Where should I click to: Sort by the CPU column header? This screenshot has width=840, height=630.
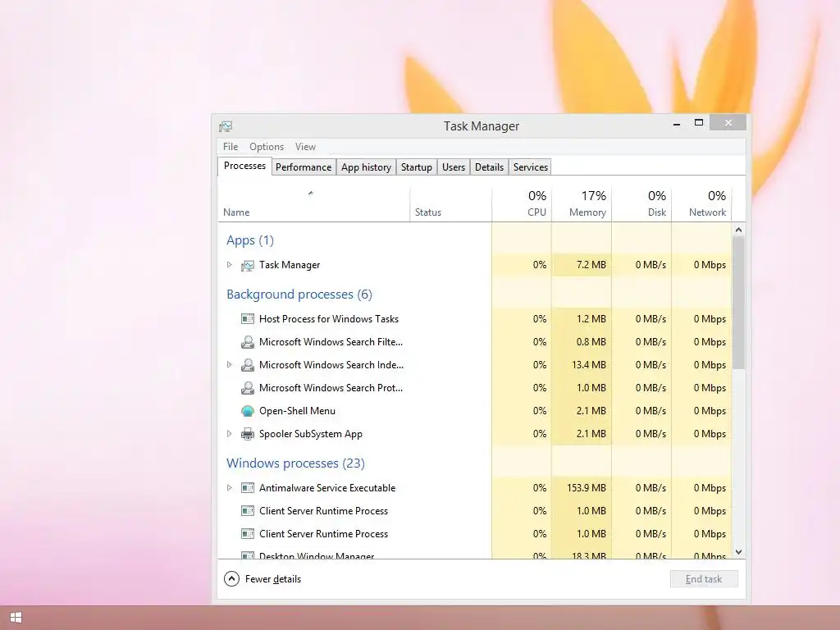pyautogui.click(x=522, y=204)
